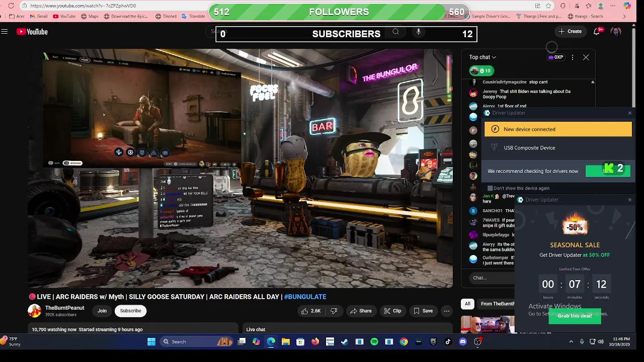This screenshot has width=644, height=362.
Task: Click 'Grab this deal!' button
Action: 575,316
